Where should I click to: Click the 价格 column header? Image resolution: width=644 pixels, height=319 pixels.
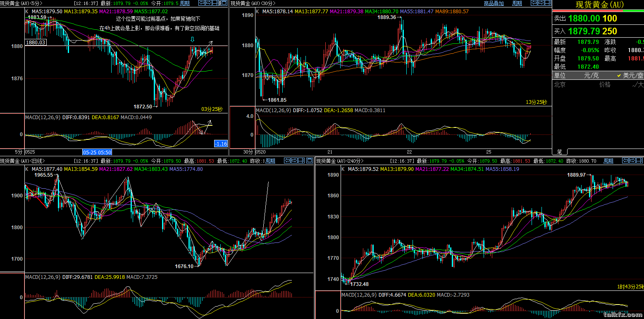click(605, 84)
